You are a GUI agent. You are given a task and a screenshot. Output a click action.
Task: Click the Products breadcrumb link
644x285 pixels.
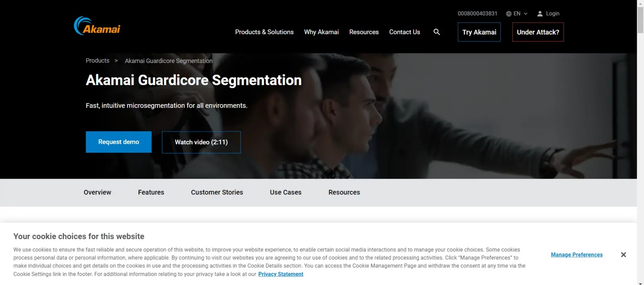(x=97, y=61)
